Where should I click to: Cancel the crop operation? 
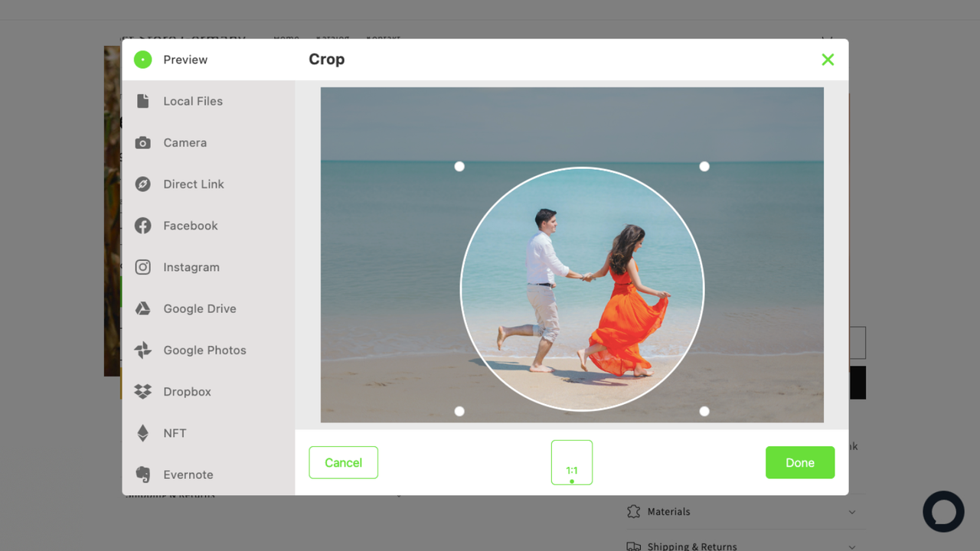point(343,462)
